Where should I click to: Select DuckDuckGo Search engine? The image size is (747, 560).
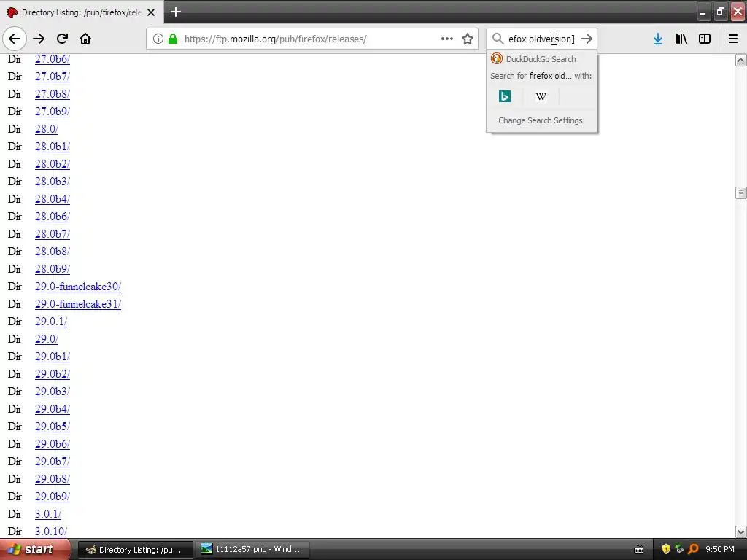click(541, 59)
